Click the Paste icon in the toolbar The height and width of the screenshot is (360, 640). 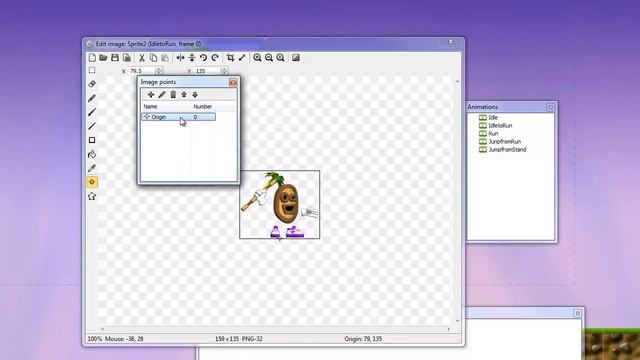click(165, 58)
